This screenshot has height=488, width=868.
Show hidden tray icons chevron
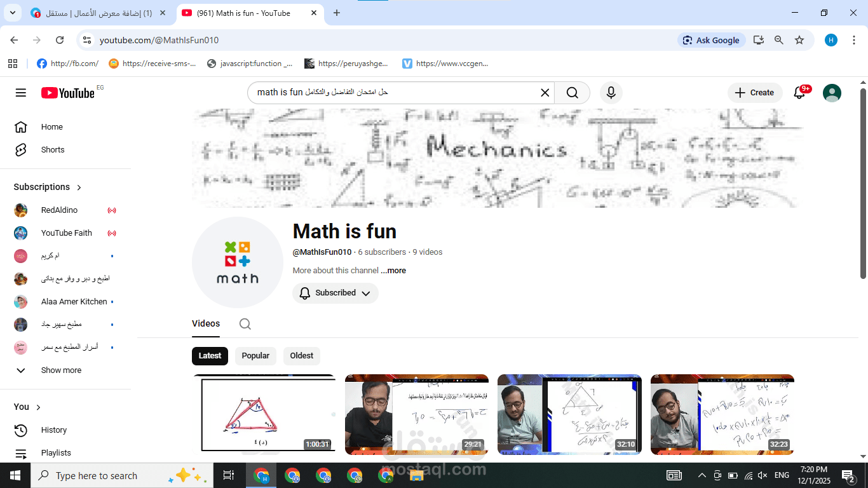pyautogui.click(x=702, y=475)
